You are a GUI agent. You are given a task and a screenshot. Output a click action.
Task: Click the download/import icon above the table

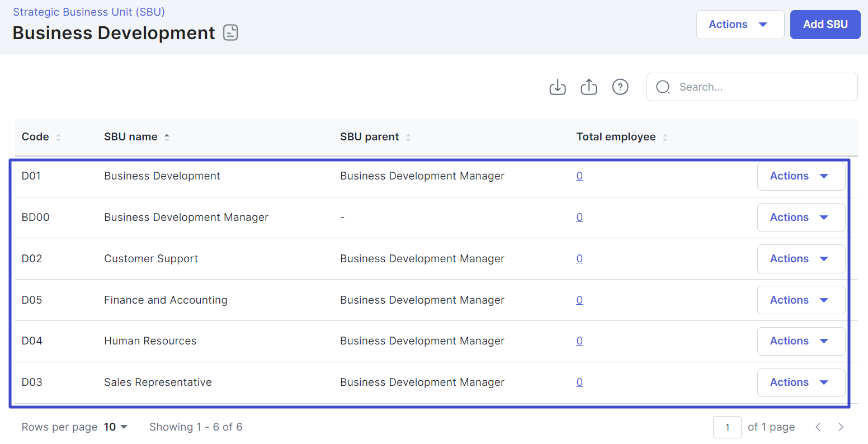pyautogui.click(x=558, y=87)
